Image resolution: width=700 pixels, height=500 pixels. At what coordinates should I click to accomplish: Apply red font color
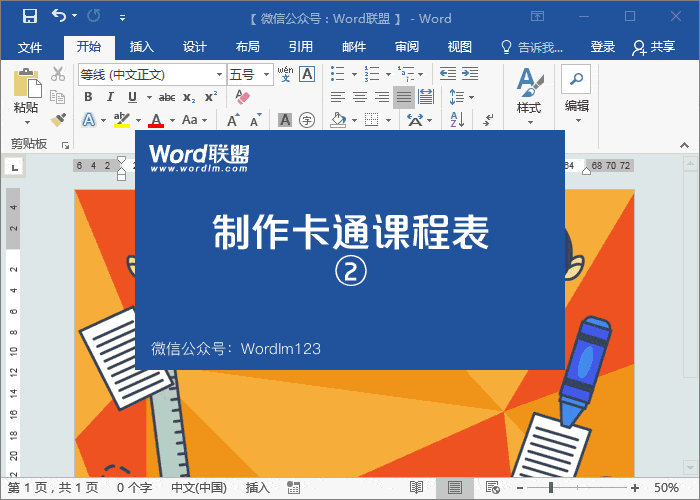pos(156,120)
